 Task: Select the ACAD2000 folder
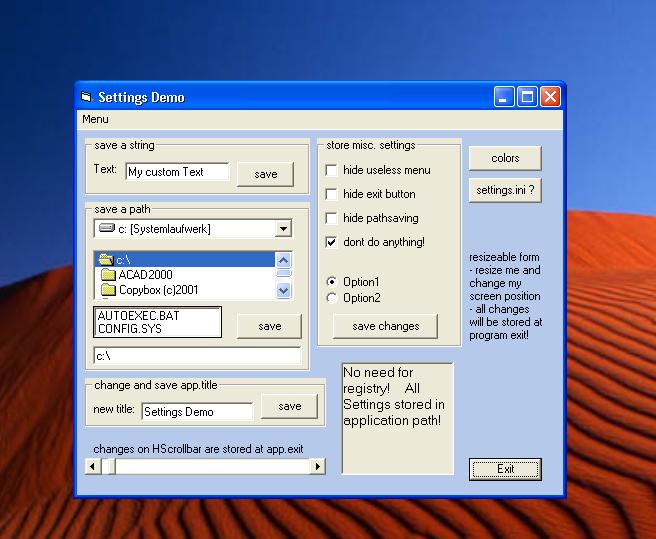[145, 275]
